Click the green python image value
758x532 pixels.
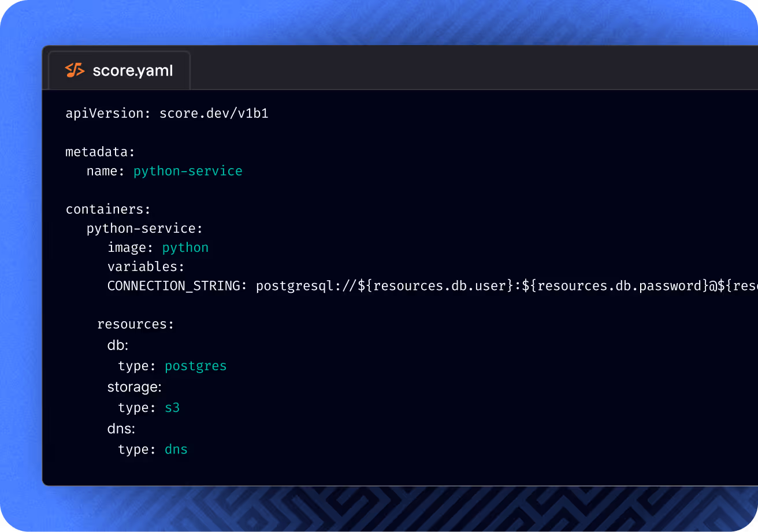point(185,247)
